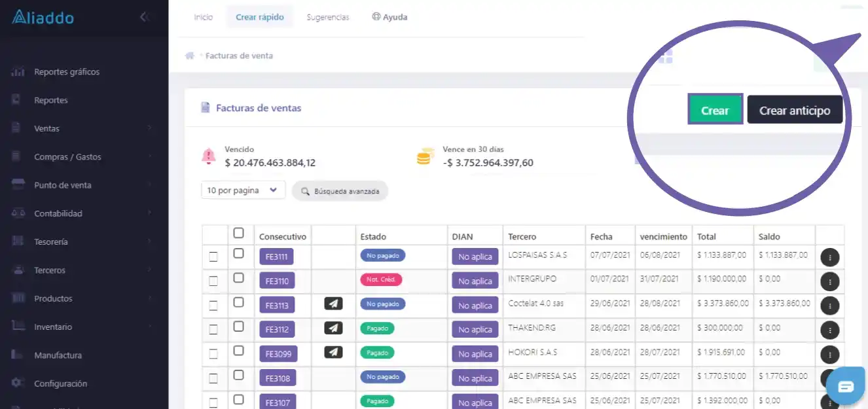Click the Compras / Gastos sidebar icon
This screenshot has height=409, width=868.
point(18,156)
